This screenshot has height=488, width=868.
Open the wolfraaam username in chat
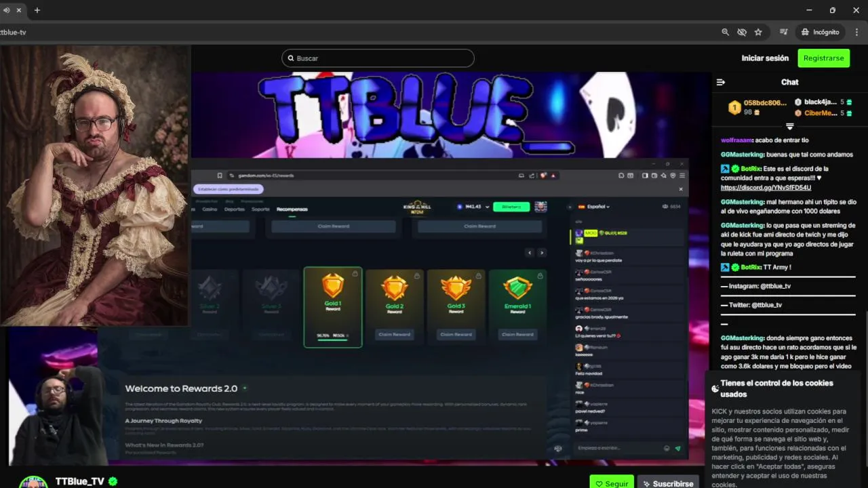tap(736, 140)
